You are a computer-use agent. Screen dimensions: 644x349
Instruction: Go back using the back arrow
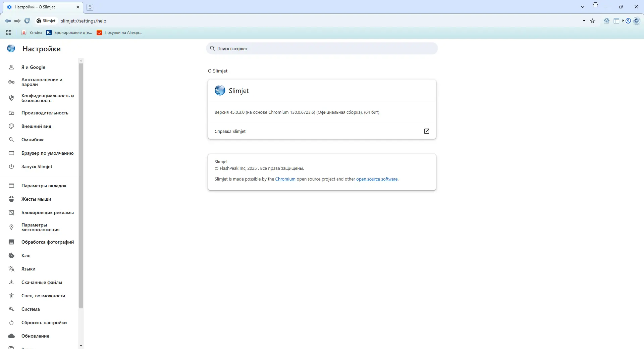(x=8, y=21)
